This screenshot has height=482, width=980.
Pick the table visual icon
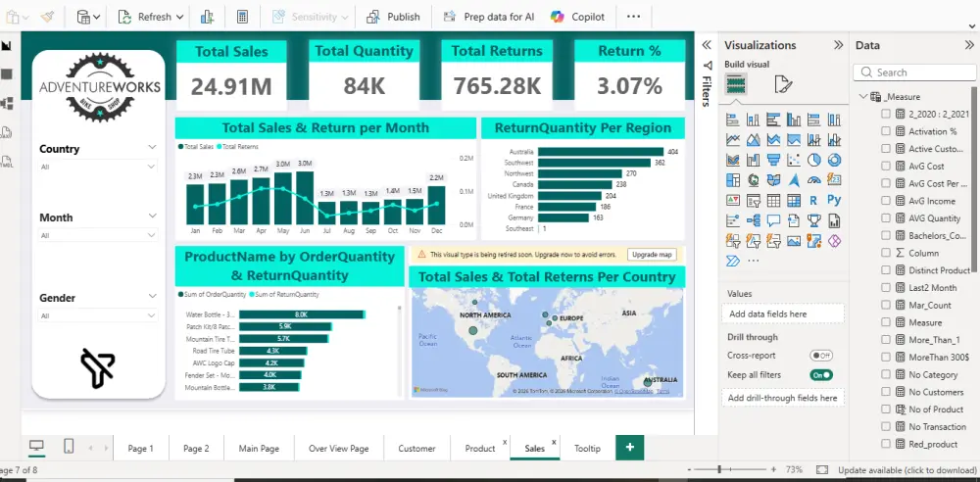[773, 201]
